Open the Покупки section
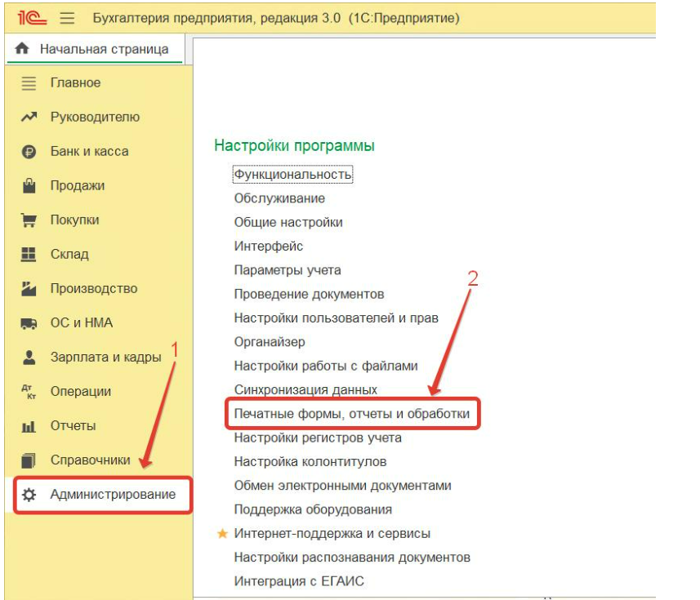Screen dimensions: 700x600 point(74,220)
